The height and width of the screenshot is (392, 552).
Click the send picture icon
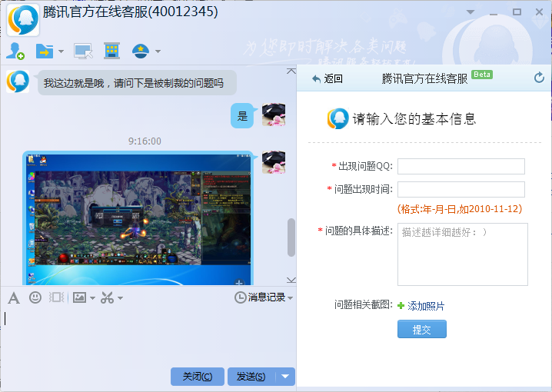coord(79,297)
